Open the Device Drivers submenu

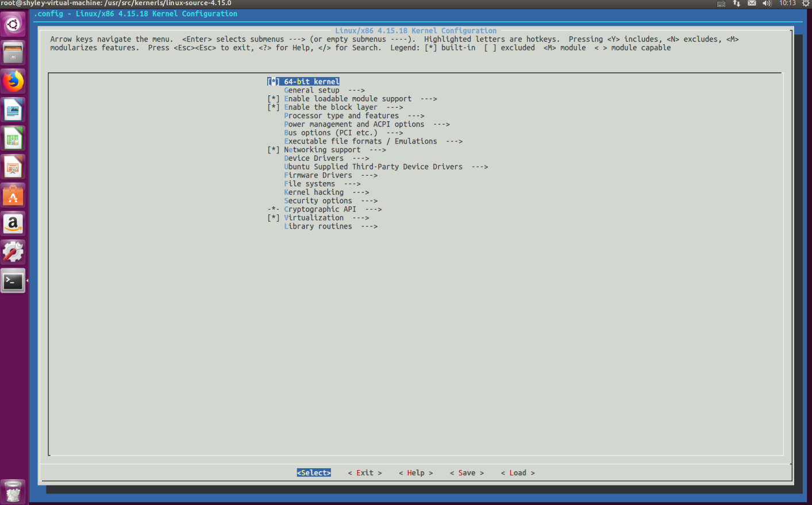(x=312, y=158)
